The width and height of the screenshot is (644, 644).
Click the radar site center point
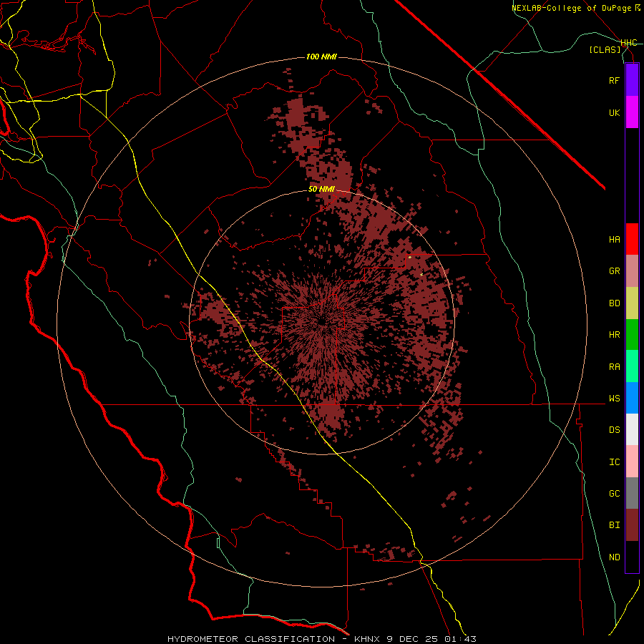pos(322,323)
